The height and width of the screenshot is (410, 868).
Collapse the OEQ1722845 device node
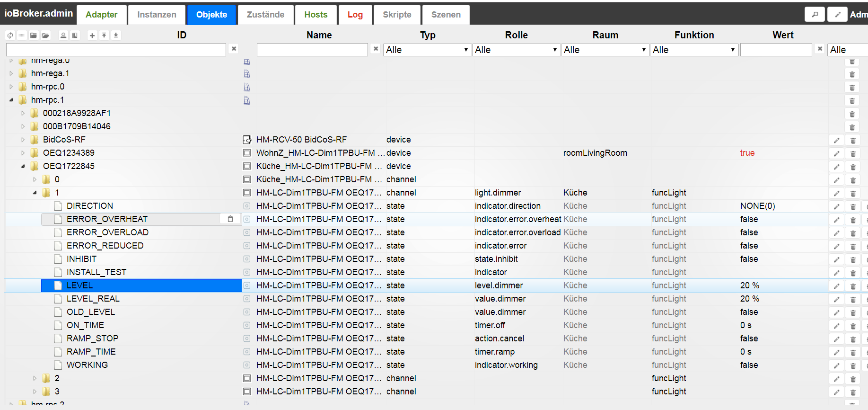click(x=23, y=166)
